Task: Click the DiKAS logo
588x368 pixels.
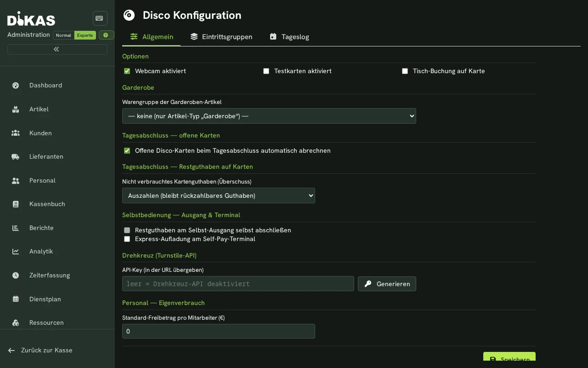Action: [31, 18]
